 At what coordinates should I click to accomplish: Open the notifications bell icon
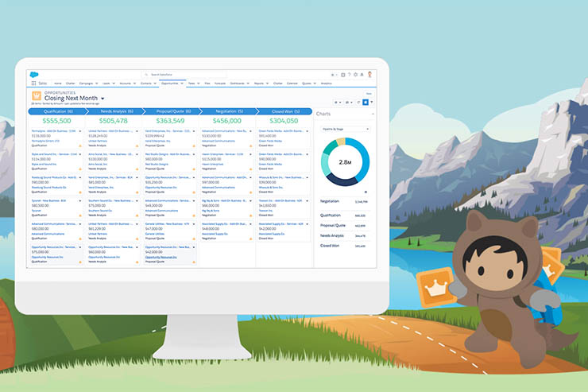click(x=362, y=75)
